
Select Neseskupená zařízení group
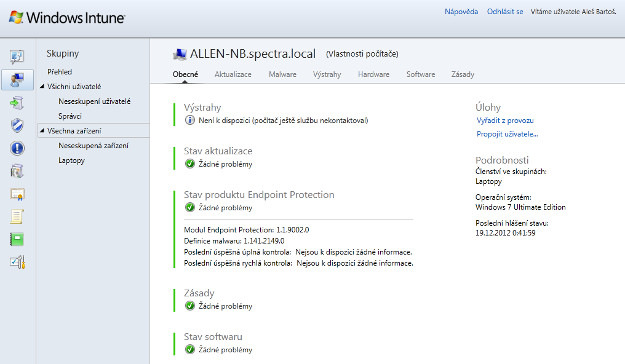pyautogui.click(x=94, y=145)
